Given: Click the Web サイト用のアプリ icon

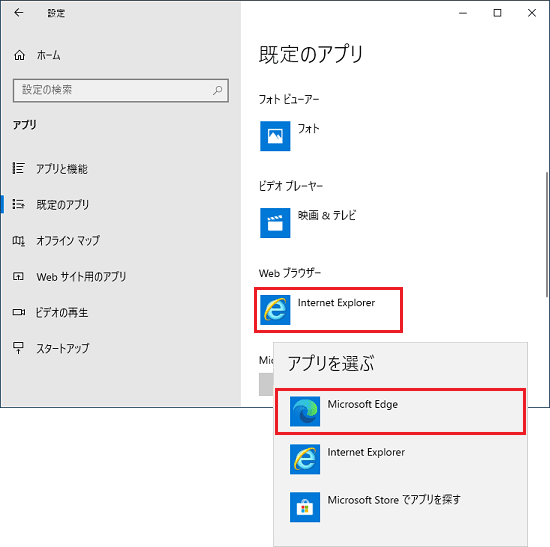Looking at the screenshot, I should coord(18,276).
